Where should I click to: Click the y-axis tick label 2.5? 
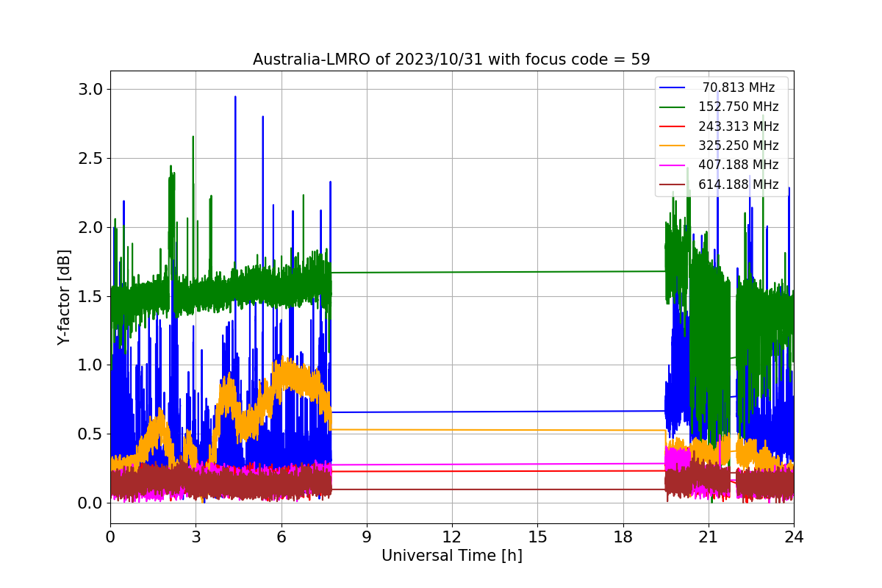point(90,159)
